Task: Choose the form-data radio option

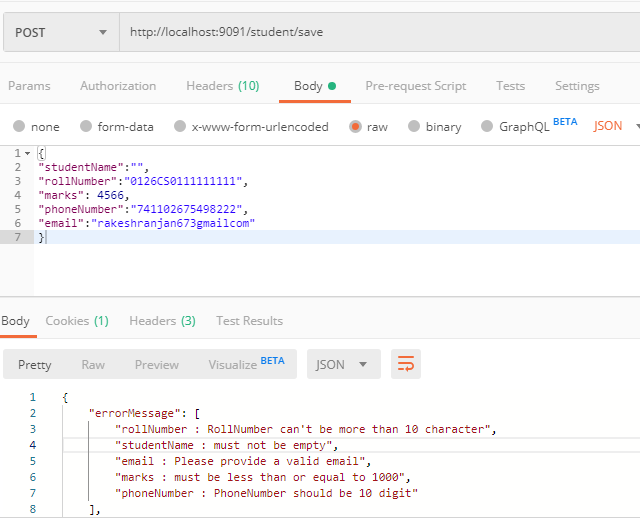Action: 86,127
